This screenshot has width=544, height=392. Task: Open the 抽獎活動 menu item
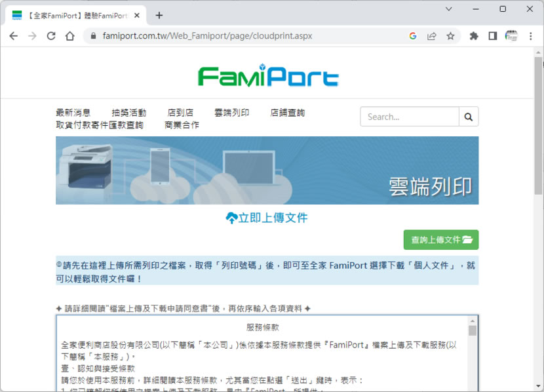click(129, 112)
